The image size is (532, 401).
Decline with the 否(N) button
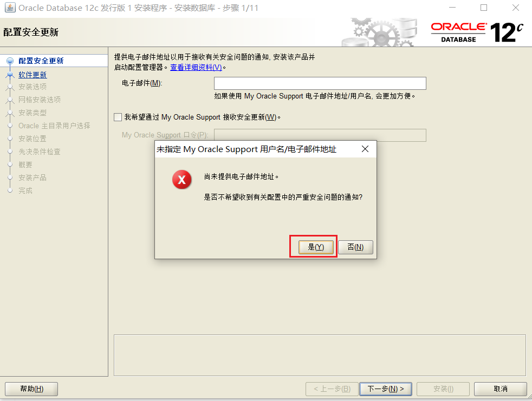[355, 247]
